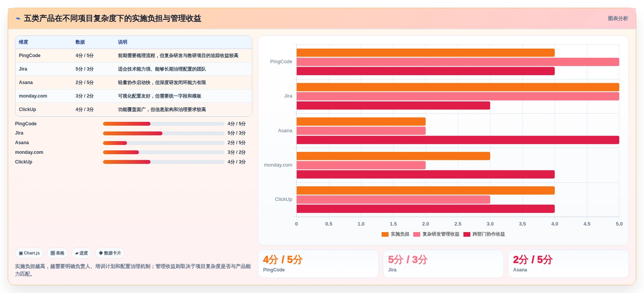Select the 进度 tag chip

tap(81, 253)
